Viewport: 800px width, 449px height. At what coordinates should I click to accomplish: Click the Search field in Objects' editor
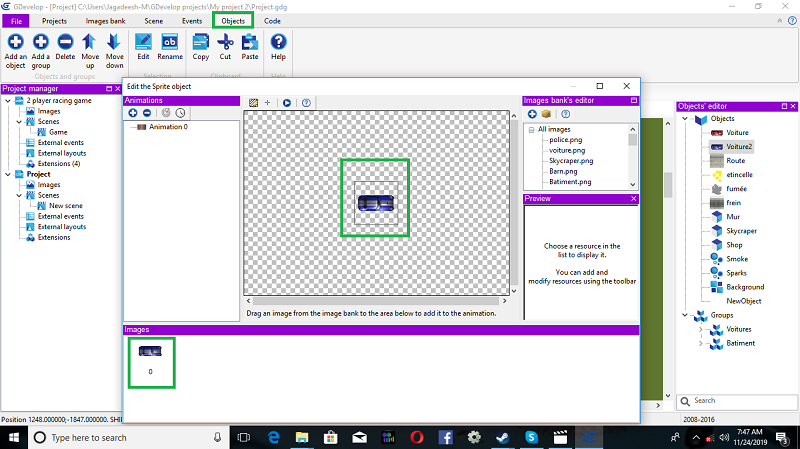pyautogui.click(x=737, y=401)
